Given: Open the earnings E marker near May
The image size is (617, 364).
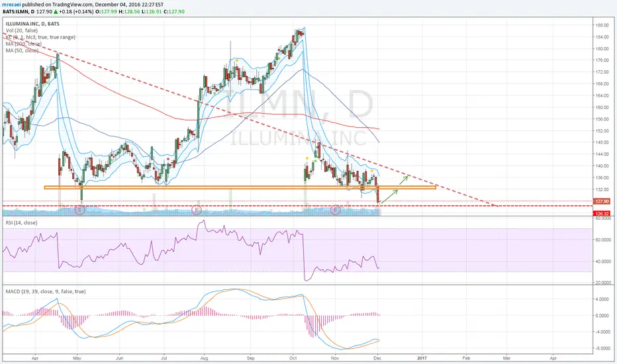Looking at the screenshot, I should click(x=79, y=210).
